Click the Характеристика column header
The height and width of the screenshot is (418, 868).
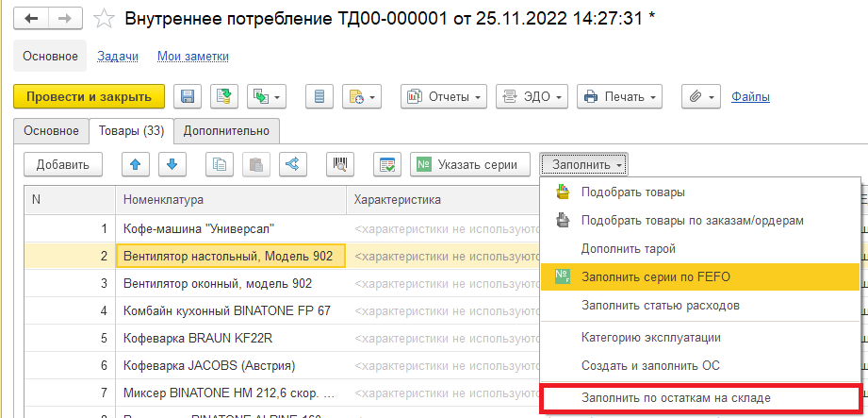443,200
